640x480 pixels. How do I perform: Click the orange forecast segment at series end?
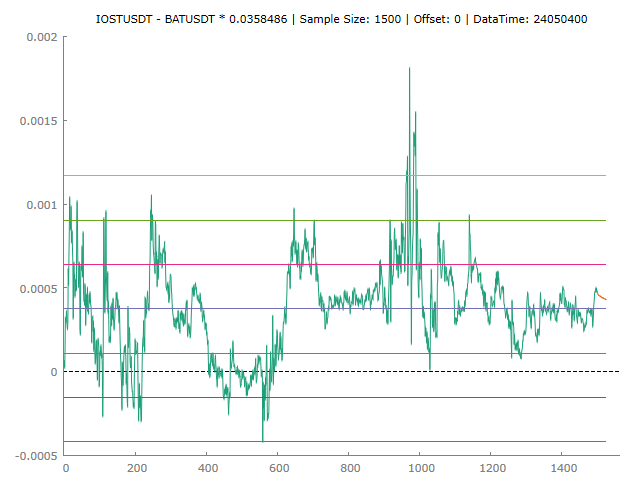pos(602,296)
